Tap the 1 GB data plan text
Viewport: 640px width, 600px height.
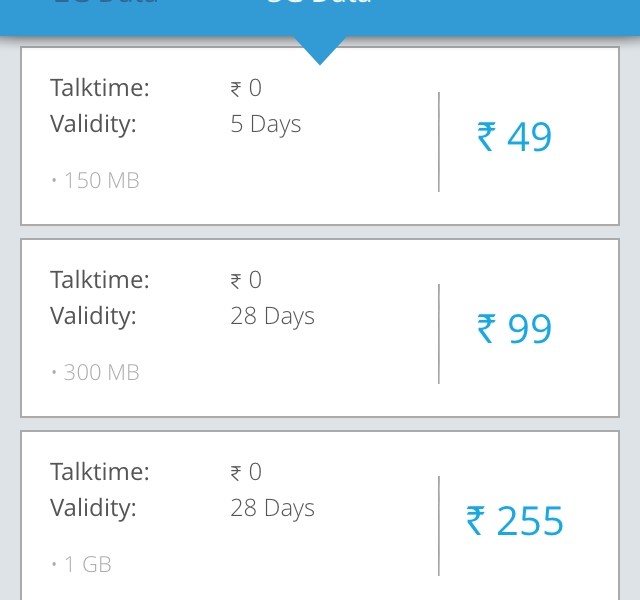tap(83, 565)
